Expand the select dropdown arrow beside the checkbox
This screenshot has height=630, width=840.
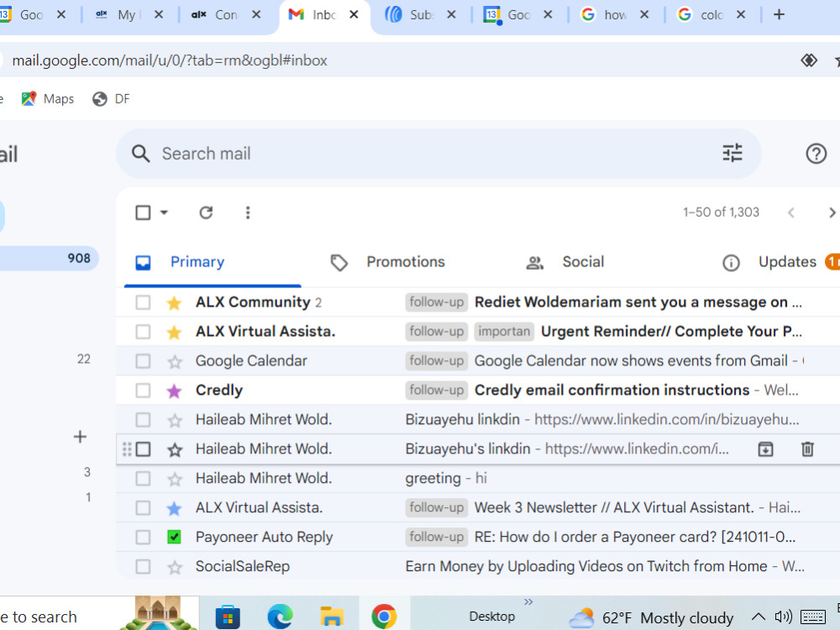click(x=164, y=213)
